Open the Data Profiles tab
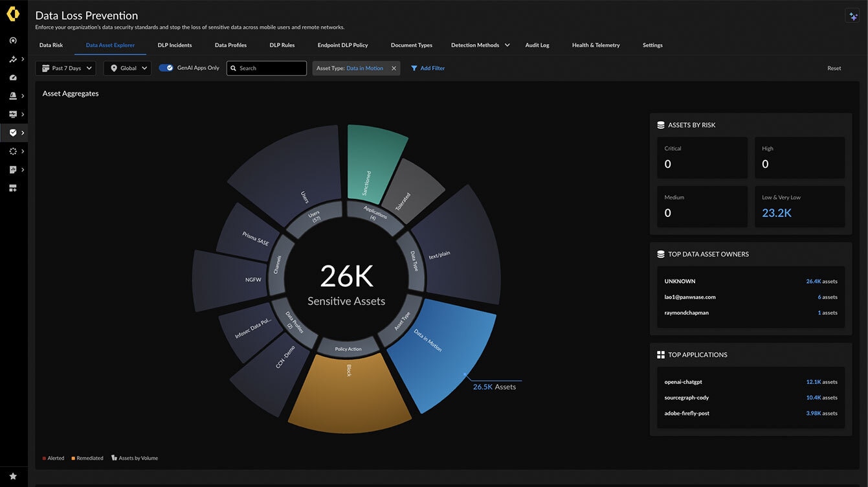Viewport: 868px width, 487px height. click(230, 45)
